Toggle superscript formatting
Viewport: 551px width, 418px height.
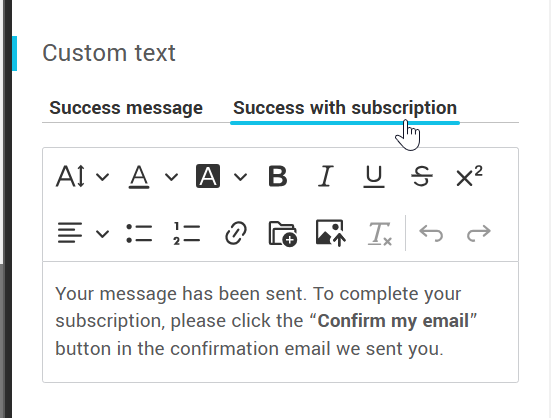(x=469, y=176)
